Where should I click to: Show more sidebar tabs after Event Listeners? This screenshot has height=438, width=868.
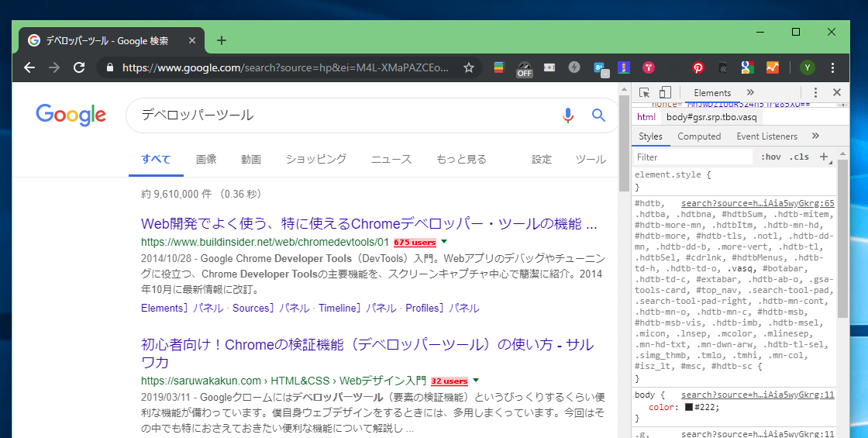click(x=815, y=136)
